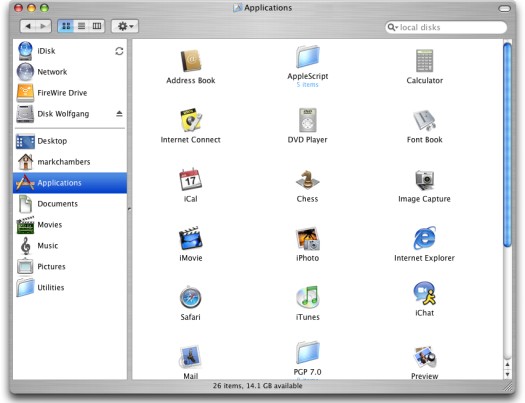This screenshot has width=525, height=403.
Task: Click the scroll up arrow
Action: click(508, 365)
